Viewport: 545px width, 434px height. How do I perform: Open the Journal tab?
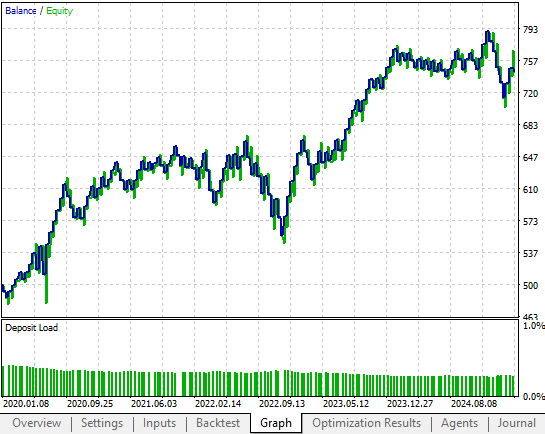click(x=516, y=423)
